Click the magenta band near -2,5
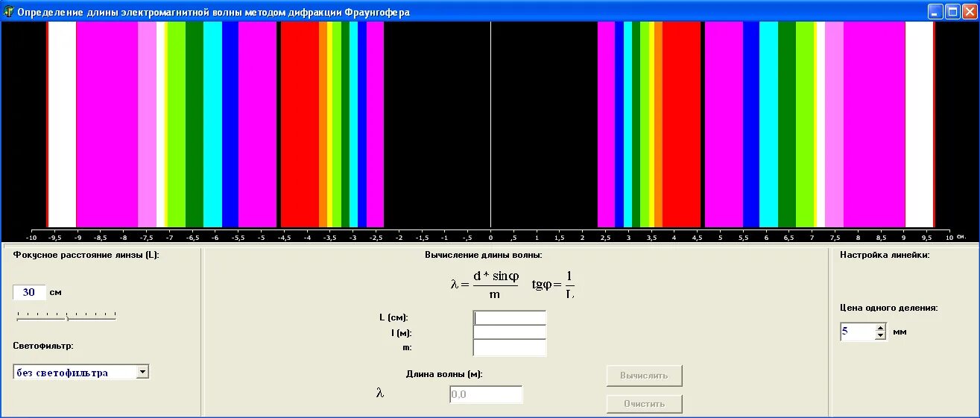This screenshot has width=980, height=418. click(375, 124)
